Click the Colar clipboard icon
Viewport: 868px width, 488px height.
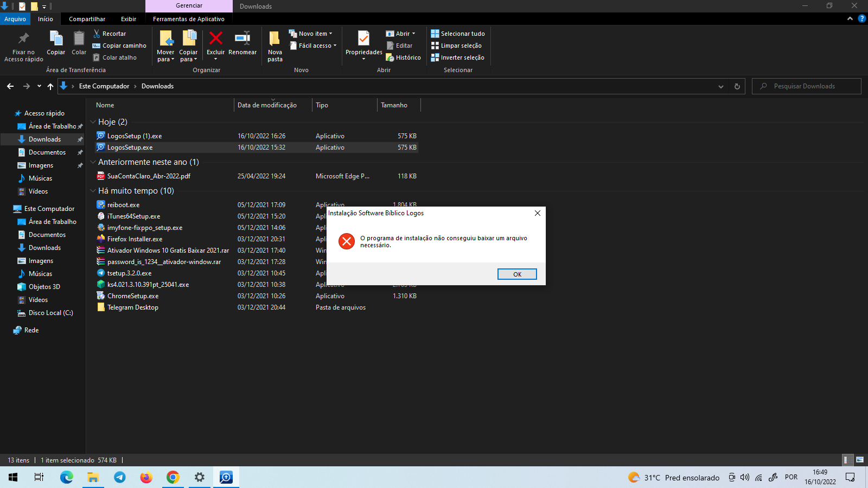[x=79, y=38]
